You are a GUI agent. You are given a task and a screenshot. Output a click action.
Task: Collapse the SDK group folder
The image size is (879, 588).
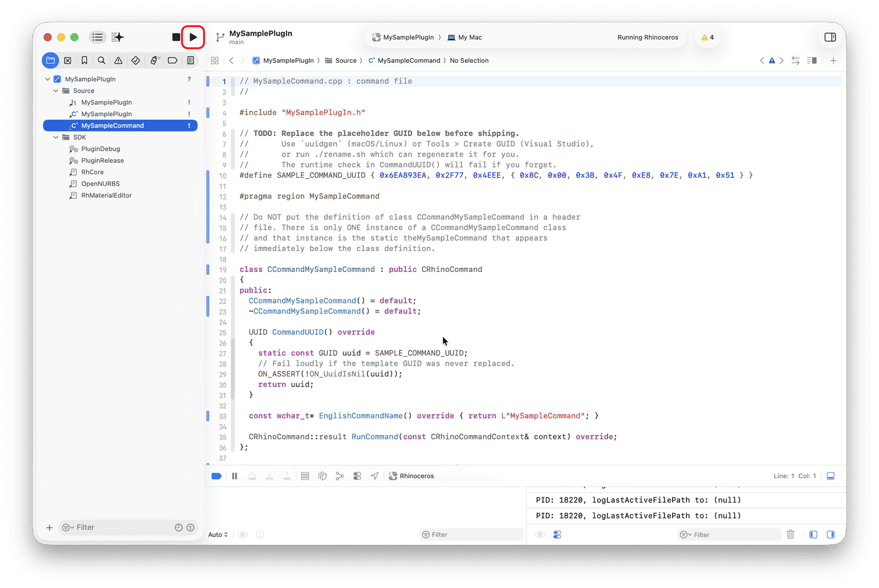[56, 137]
